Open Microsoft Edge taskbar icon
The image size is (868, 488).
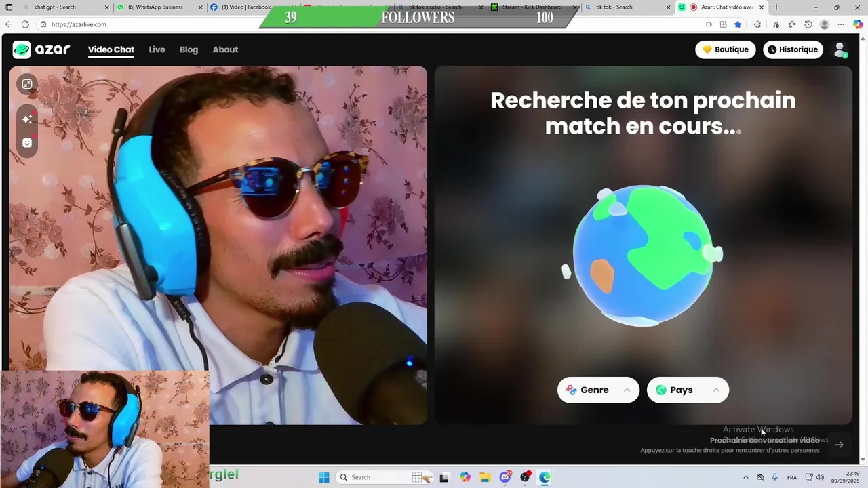pos(545,477)
